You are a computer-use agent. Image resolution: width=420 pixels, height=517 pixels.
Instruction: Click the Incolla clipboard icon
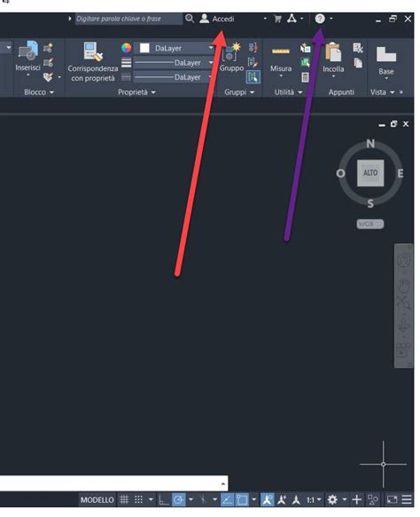click(333, 52)
